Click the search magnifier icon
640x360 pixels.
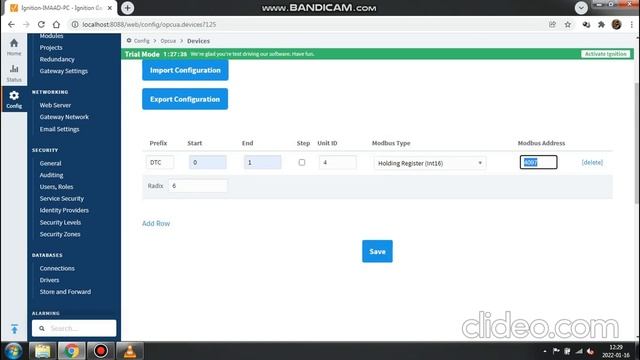[x=42, y=328]
